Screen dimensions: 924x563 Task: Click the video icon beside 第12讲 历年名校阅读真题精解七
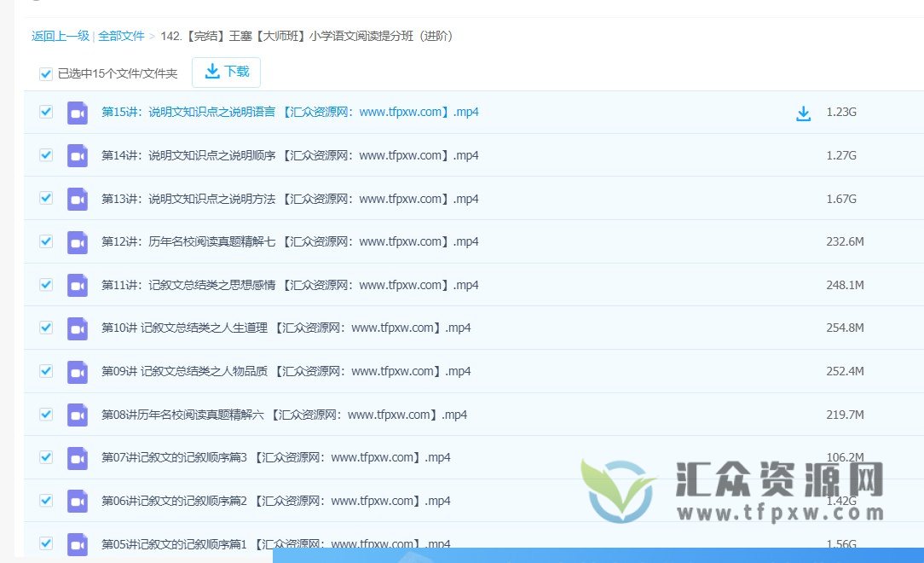77,241
